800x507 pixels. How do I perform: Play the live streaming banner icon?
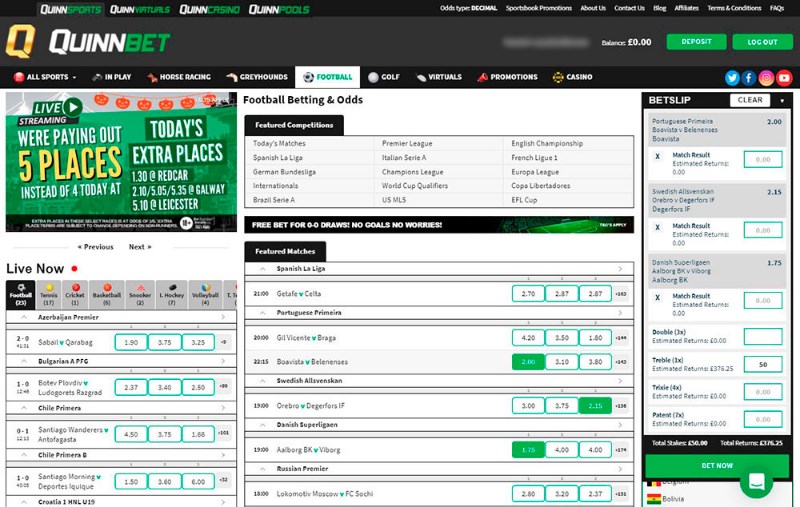73,107
